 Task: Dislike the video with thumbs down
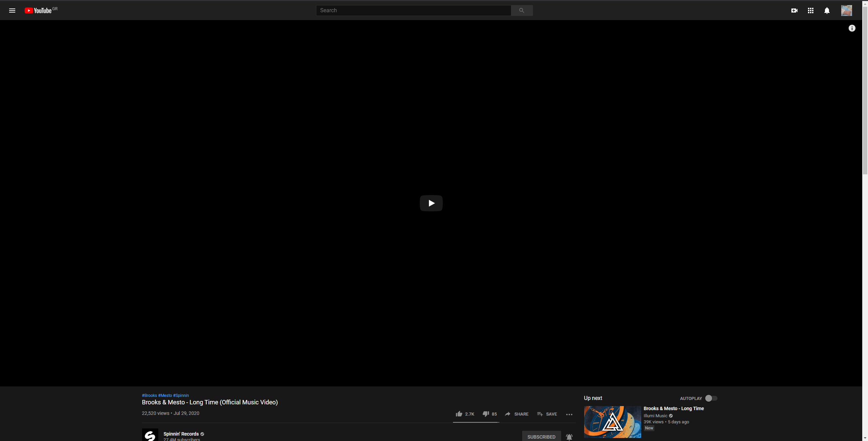click(486, 414)
